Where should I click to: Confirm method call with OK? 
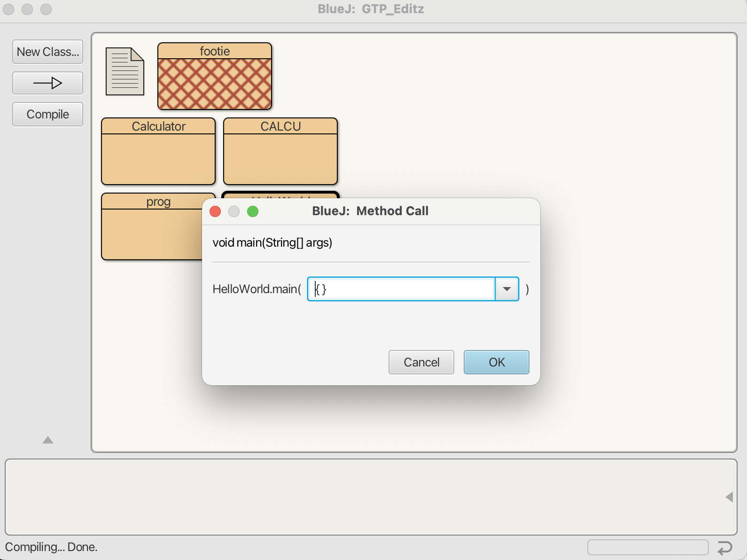click(497, 362)
